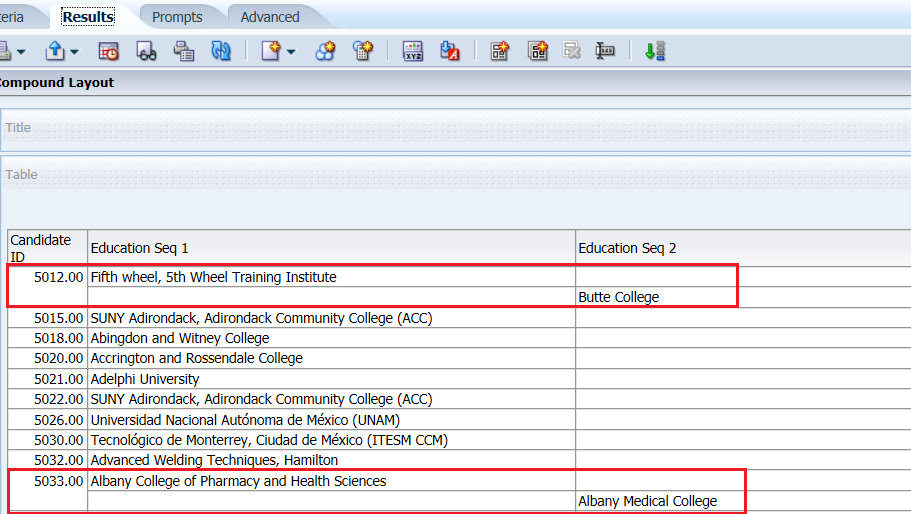
Task: Click SUNY Adirondack cell in row 5015.00
Action: click(x=331, y=318)
